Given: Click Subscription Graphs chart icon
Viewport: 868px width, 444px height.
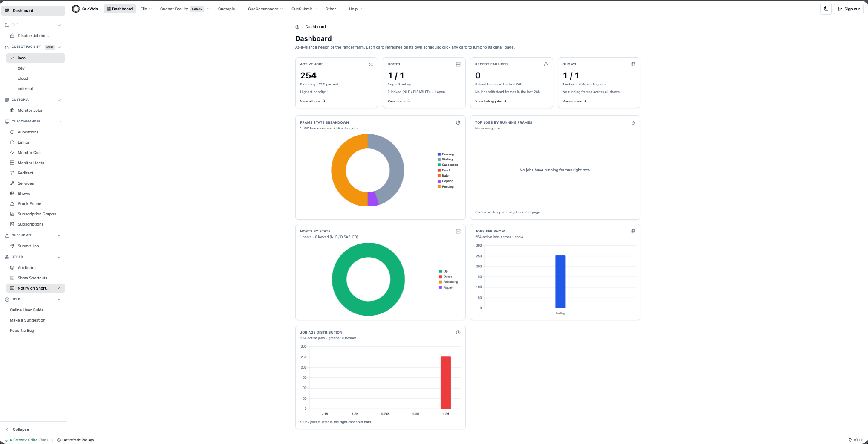Looking at the screenshot, I should (12, 214).
